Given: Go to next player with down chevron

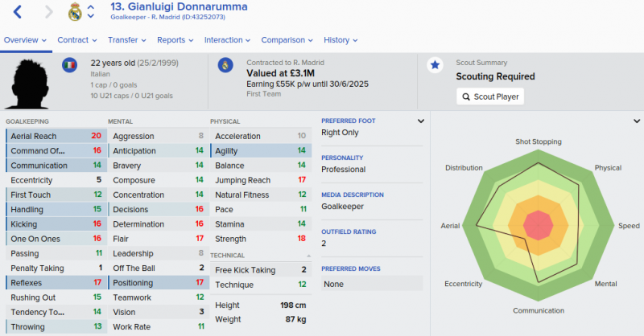Looking at the screenshot, I should tap(91, 16).
